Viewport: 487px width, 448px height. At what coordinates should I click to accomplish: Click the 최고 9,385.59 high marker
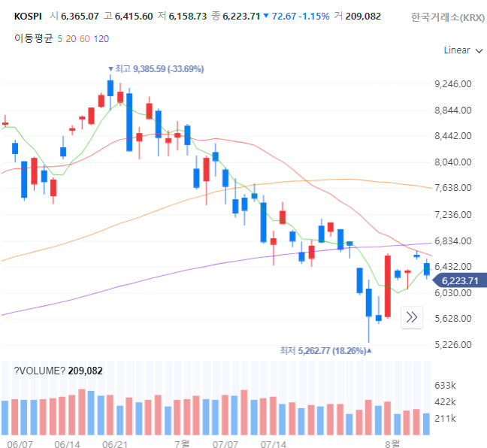(x=156, y=68)
